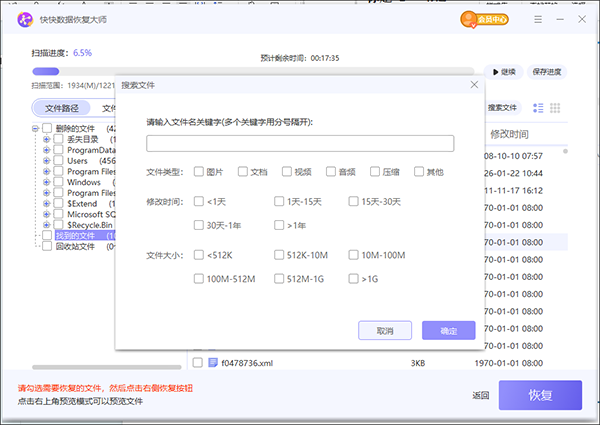Tick the 回收站文件 tree checkbox
This screenshot has width=600, height=425.
coord(47,246)
